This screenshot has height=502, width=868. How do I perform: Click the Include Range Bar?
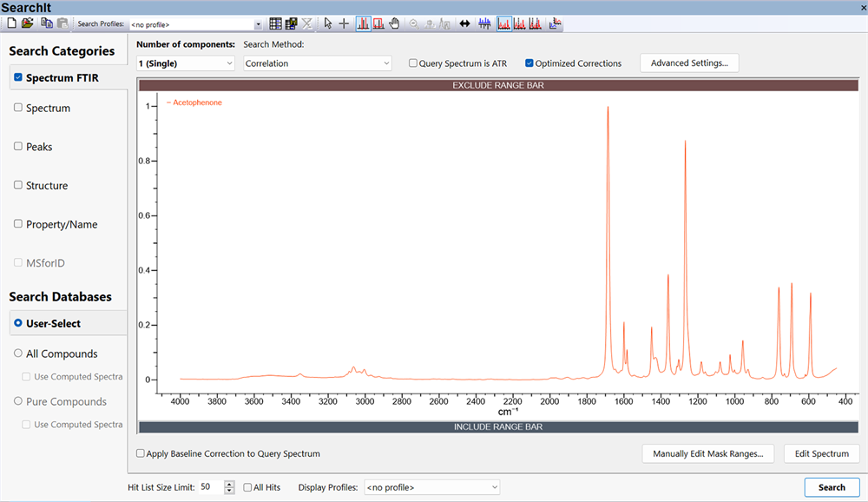[498, 427]
